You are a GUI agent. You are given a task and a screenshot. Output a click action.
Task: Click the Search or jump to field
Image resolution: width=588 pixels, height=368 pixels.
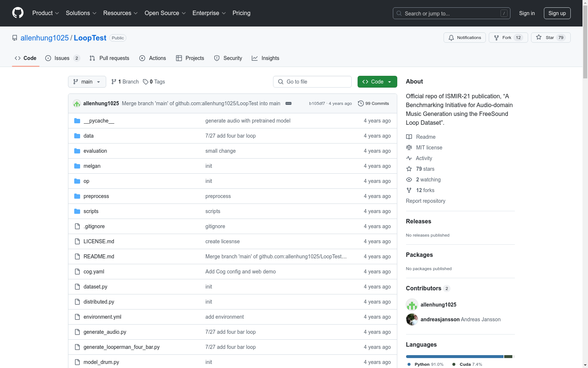(452, 13)
